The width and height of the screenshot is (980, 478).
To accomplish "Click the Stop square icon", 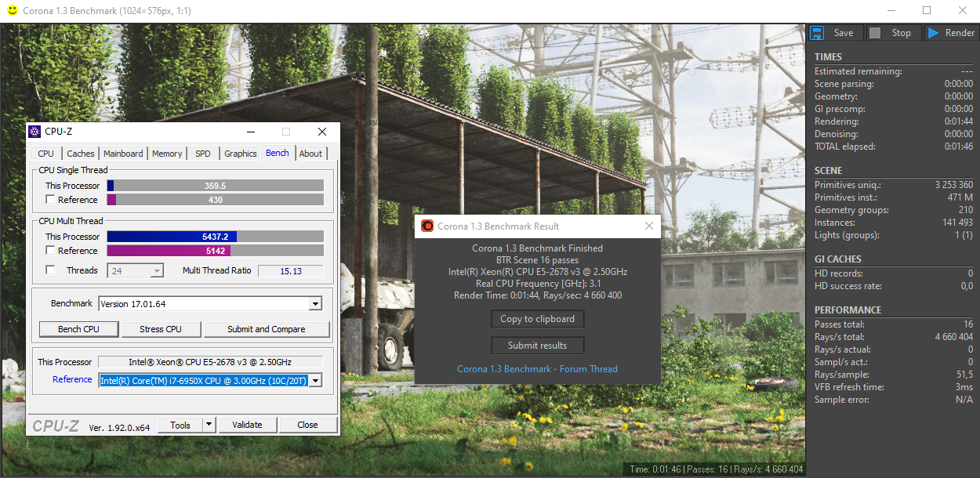I will click(x=875, y=33).
